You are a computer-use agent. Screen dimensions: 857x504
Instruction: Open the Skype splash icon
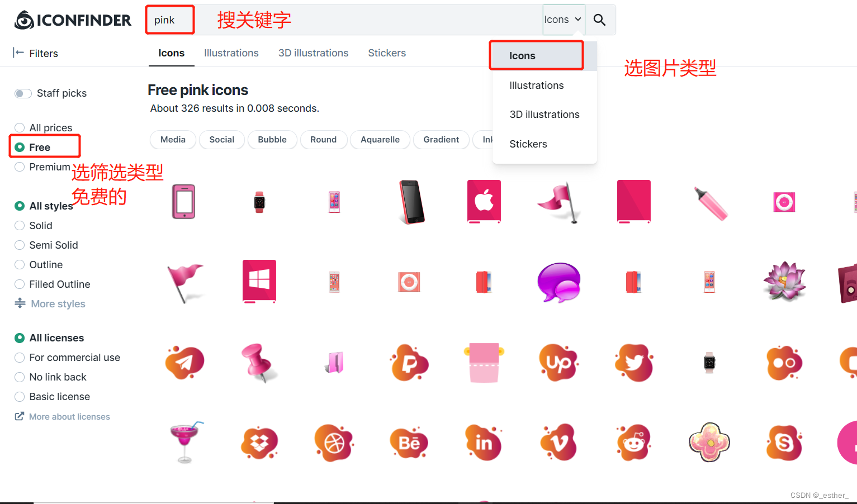click(784, 443)
